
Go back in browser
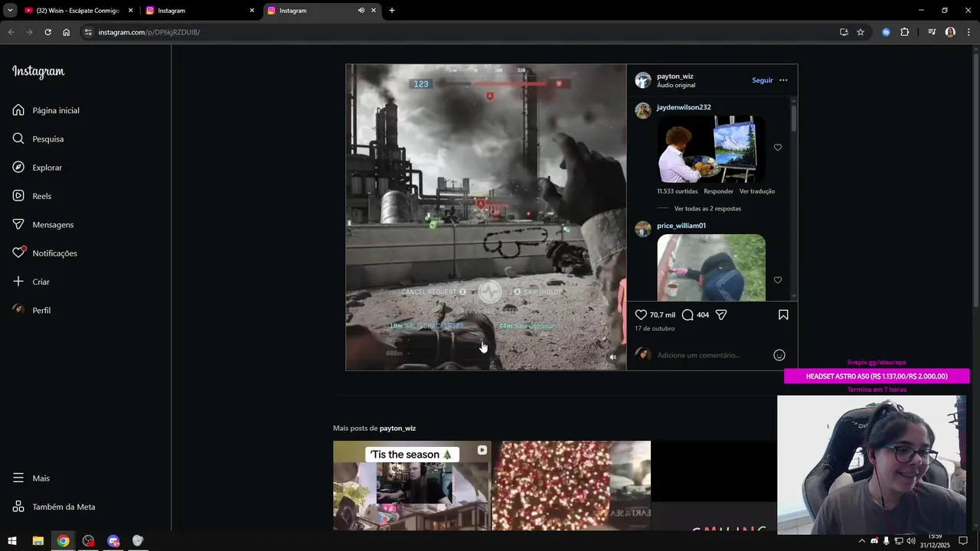point(11,32)
